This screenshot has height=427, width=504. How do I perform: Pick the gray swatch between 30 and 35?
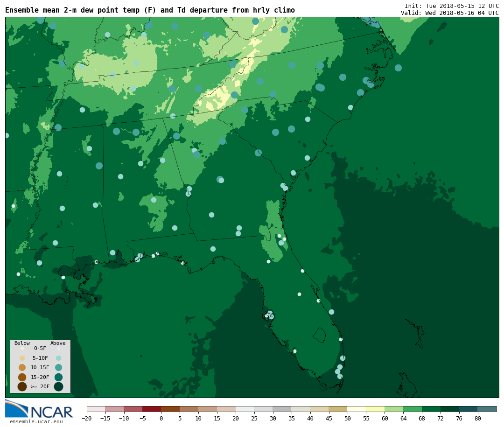[282, 409]
